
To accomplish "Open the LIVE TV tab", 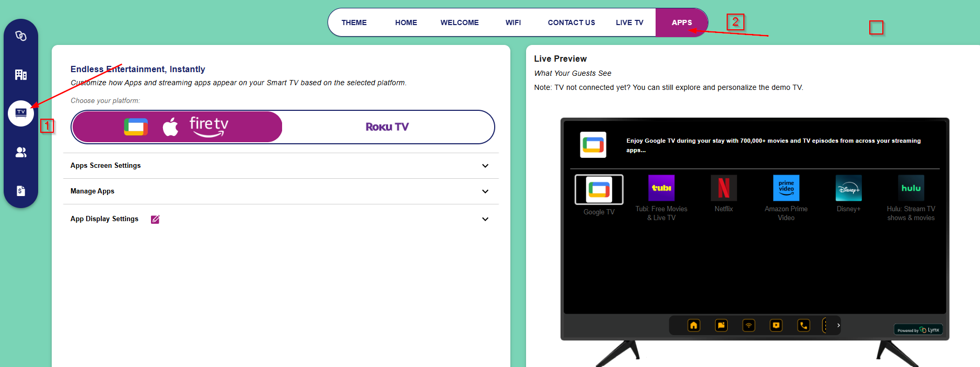I will (x=629, y=22).
